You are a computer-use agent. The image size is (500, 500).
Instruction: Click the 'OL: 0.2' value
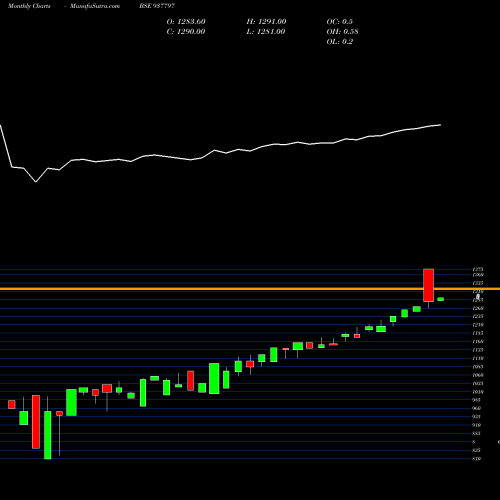pos(339,42)
